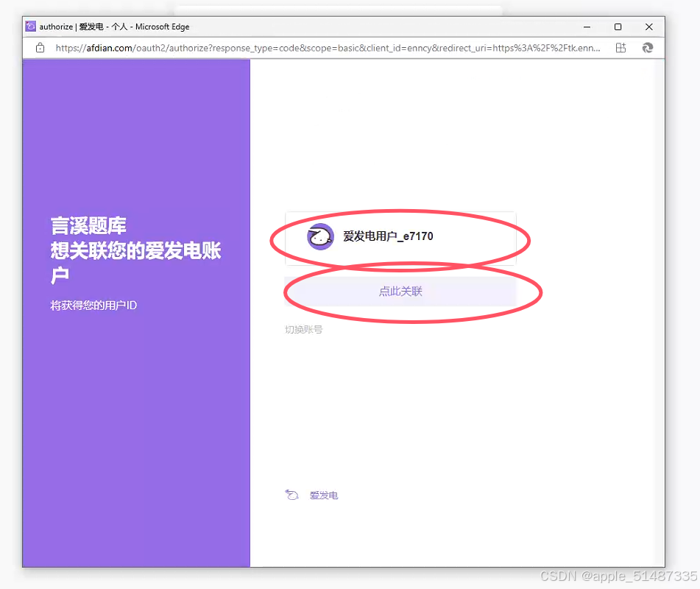Image resolution: width=700 pixels, height=589 pixels.
Task: Click the user avatar icon beside 爱发电用户_e7170
Action: 320,236
